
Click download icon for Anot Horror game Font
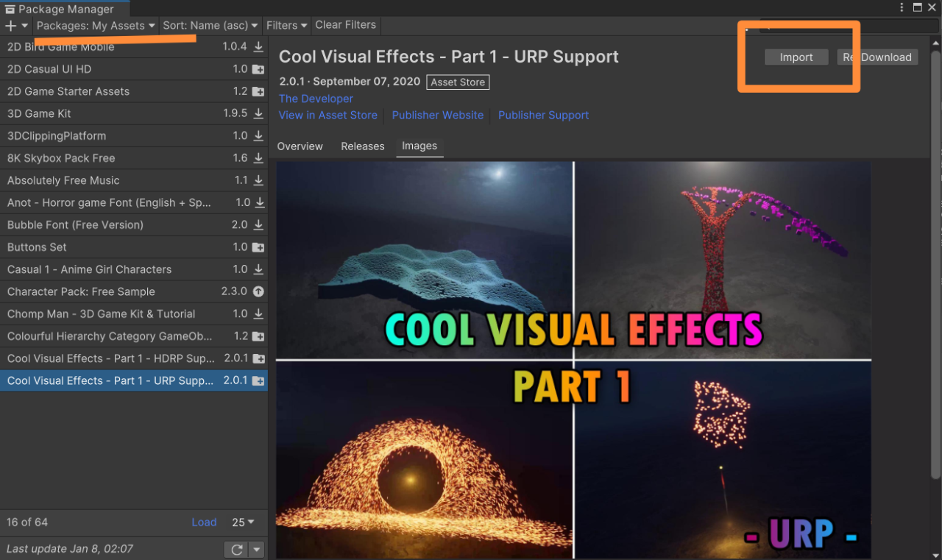[x=260, y=202]
